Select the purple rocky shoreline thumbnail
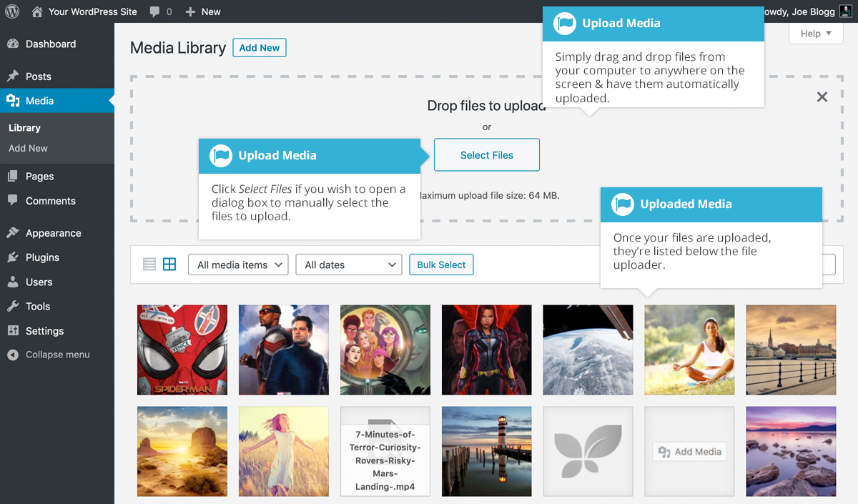 pos(792,451)
